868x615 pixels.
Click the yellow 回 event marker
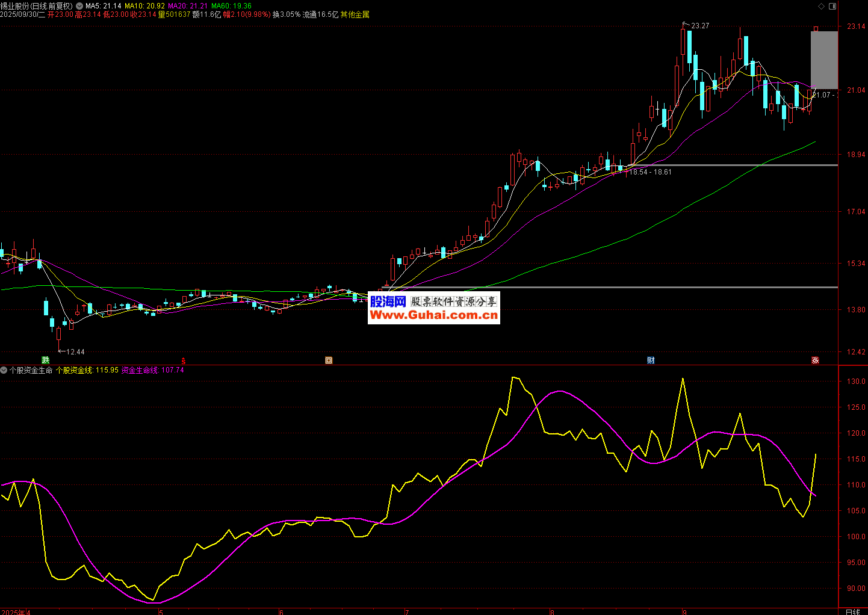tap(329, 360)
